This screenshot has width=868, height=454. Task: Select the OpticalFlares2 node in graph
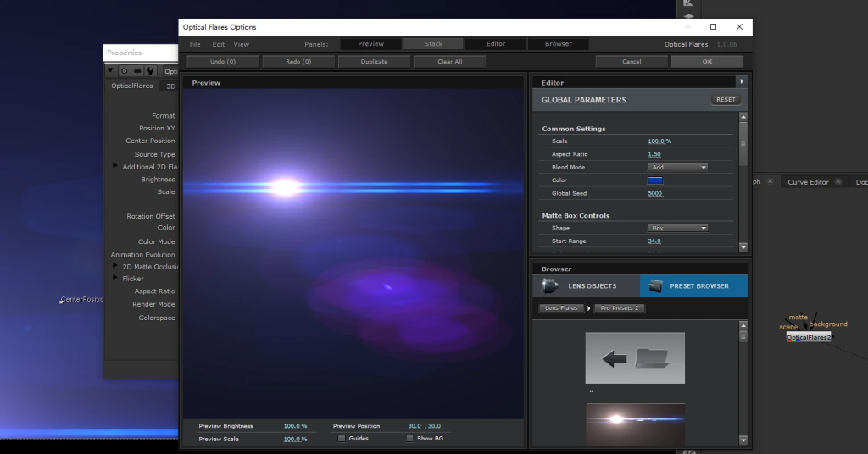(808, 337)
